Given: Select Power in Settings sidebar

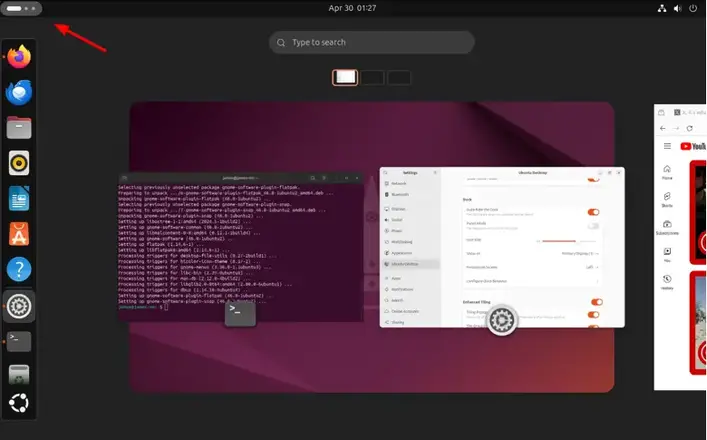Looking at the screenshot, I should (x=410, y=230).
